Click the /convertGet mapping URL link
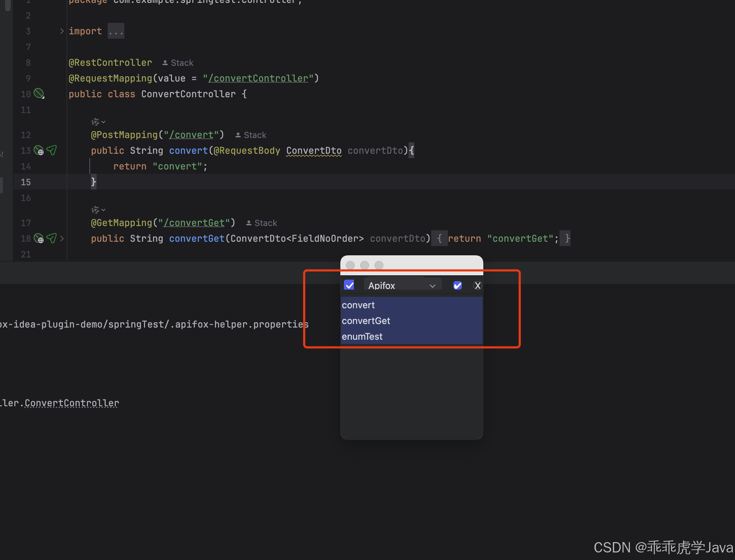The height and width of the screenshot is (560, 735). click(x=194, y=223)
